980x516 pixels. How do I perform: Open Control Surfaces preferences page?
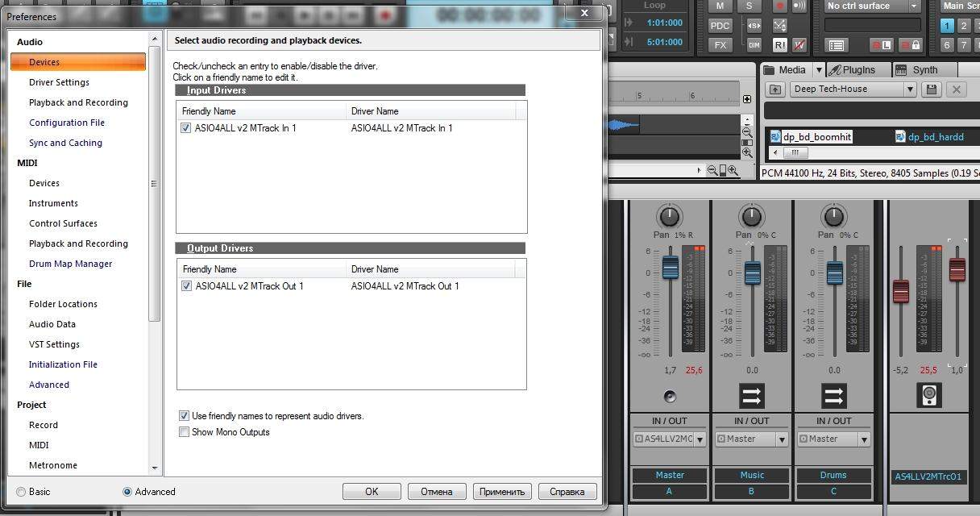(x=63, y=223)
